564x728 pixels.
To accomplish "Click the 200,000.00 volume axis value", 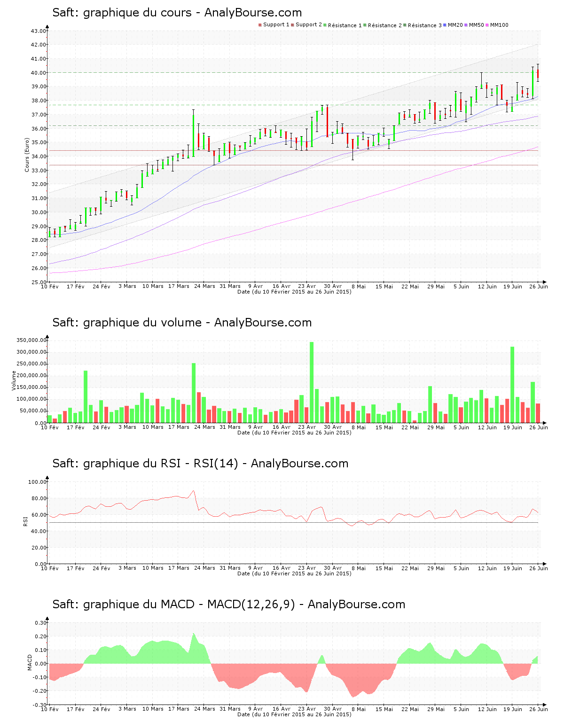I will tap(31, 376).
